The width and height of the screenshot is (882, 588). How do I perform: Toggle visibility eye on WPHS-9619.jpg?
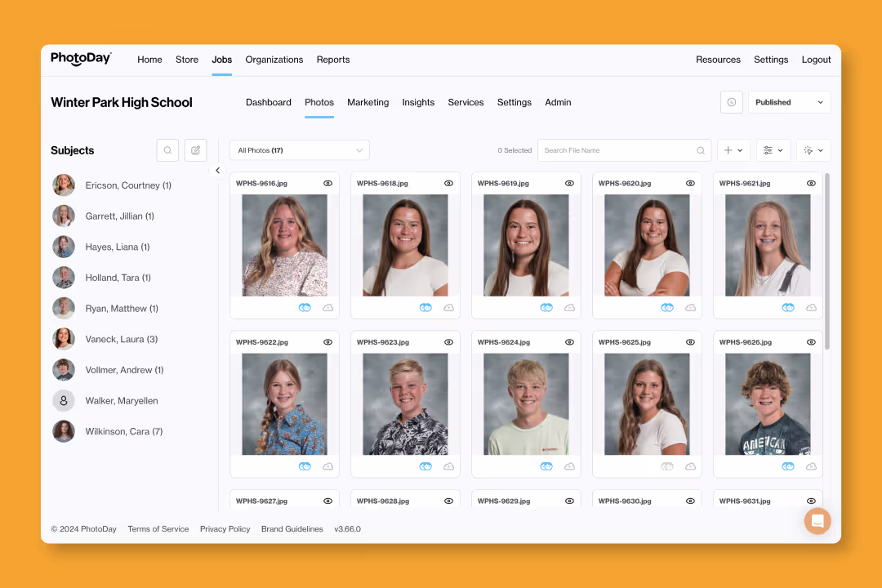coord(570,184)
